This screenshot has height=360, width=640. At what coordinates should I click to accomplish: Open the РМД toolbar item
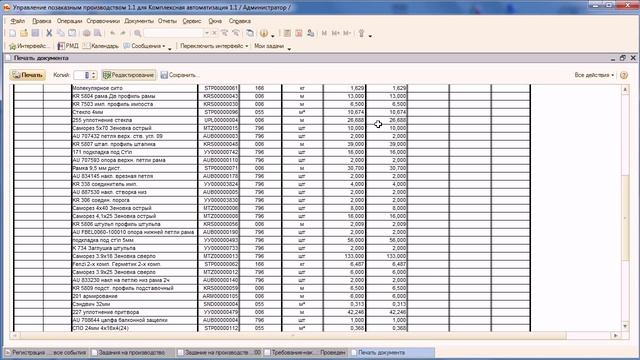(68, 46)
